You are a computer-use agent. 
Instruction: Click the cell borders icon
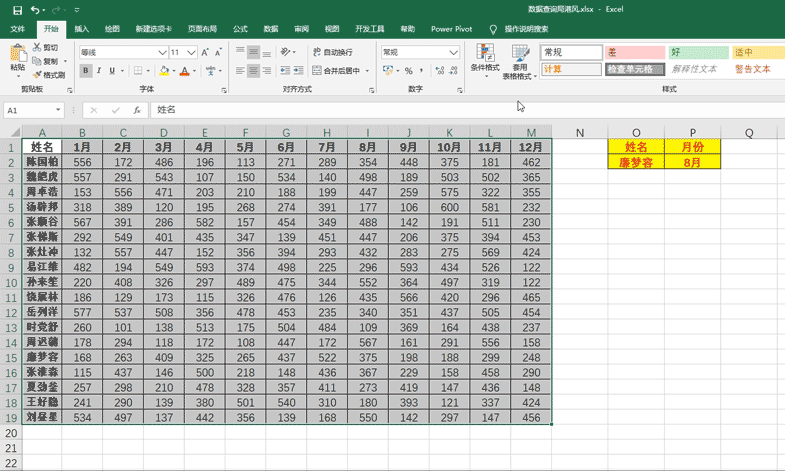[x=138, y=71]
